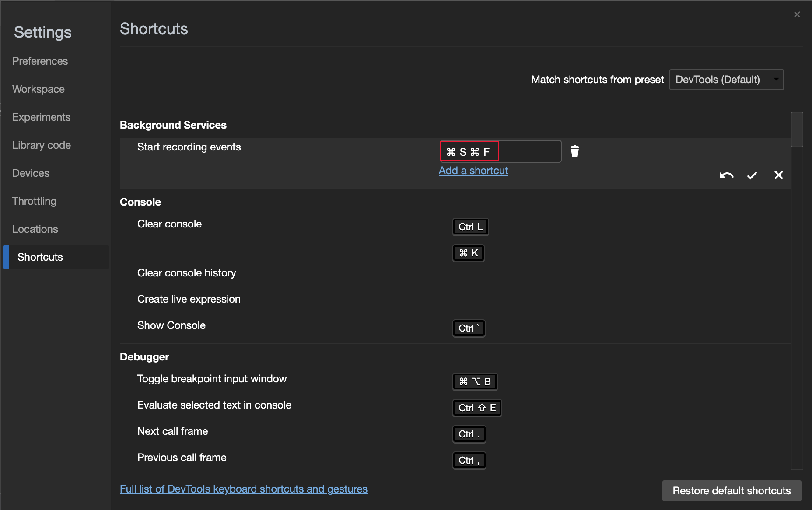The image size is (812, 510).
Task: Click the Add a shortcut link
Action: (x=473, y=171)
